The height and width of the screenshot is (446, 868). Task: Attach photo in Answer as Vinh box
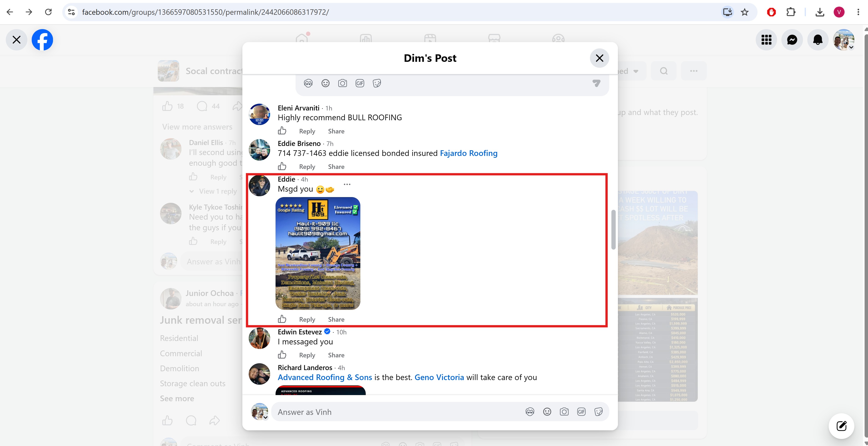pos(564,412)
